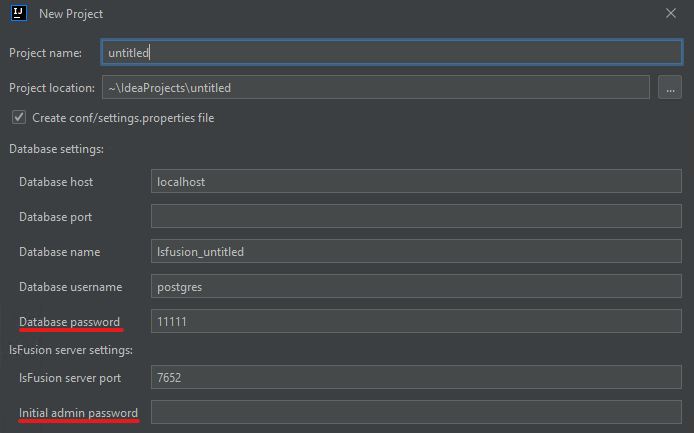Select the Database host field with localhost
The width and height of the screenshot is (694, 433).
pyautogui.click(x=416, y=182)
